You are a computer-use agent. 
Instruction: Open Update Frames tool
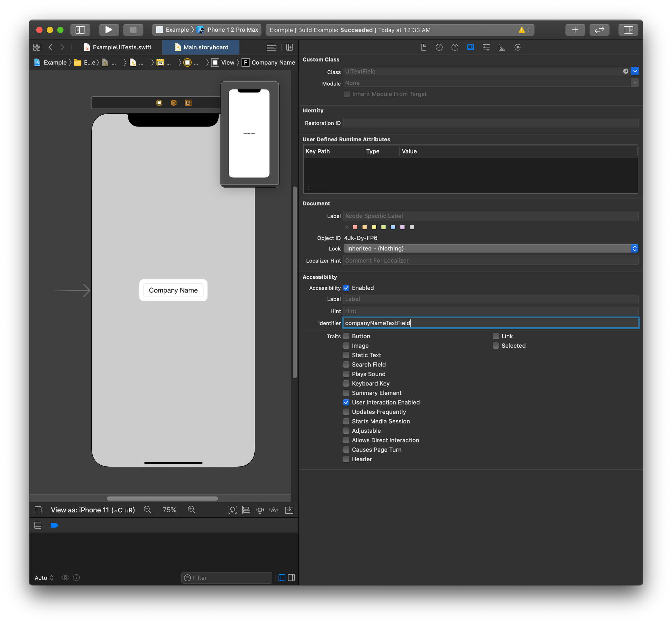pyautogui.click(x=232, y=510)
